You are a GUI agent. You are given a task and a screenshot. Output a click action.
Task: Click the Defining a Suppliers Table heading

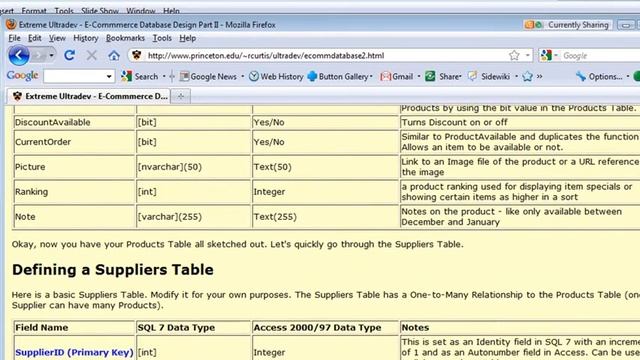(x=113, y=270)
